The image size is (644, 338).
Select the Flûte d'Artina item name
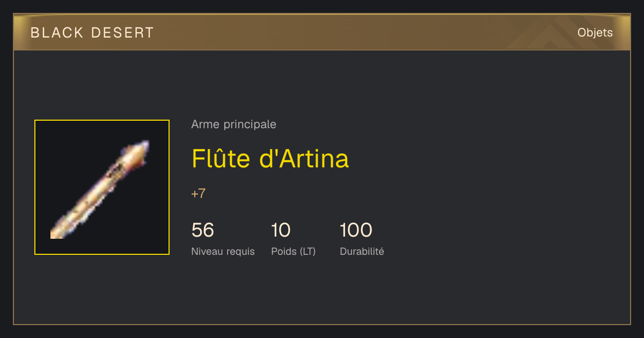270,158
